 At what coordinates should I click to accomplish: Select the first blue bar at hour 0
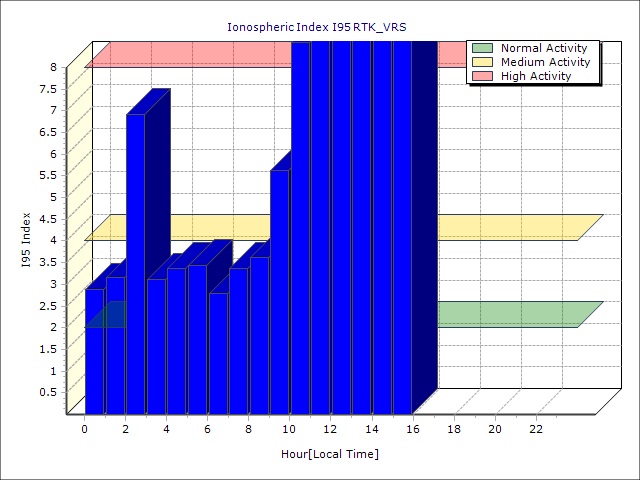pos(94,350)
